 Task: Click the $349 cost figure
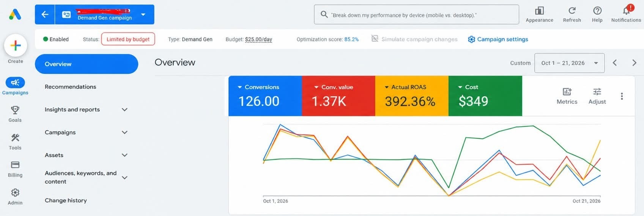473,101
